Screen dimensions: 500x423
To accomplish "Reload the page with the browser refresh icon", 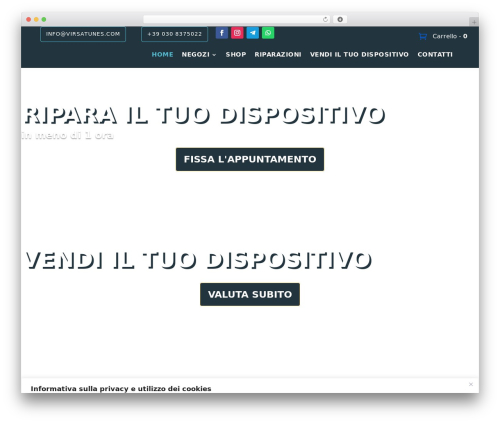I will (x=325, y=19).
